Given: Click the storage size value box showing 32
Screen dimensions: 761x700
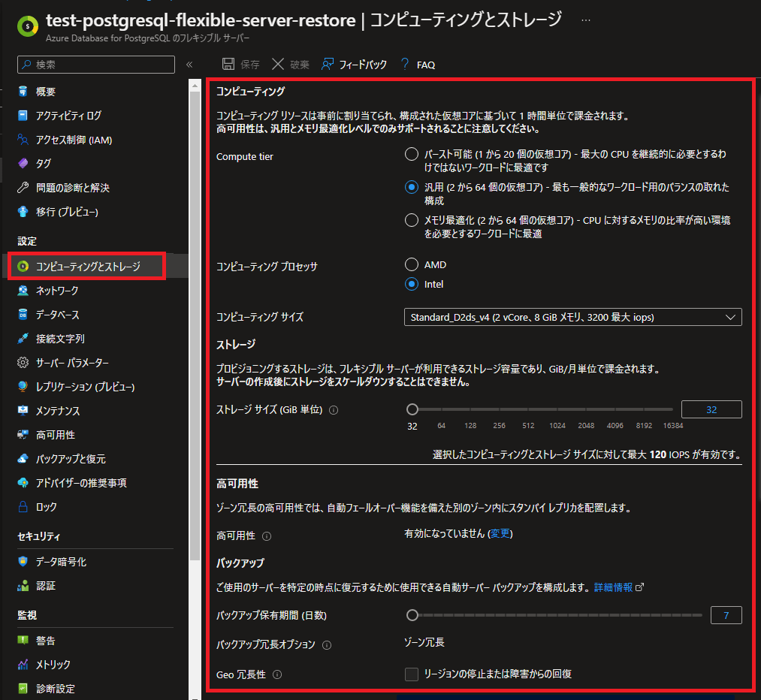Looking at the screenshot, I should (711, 409).
